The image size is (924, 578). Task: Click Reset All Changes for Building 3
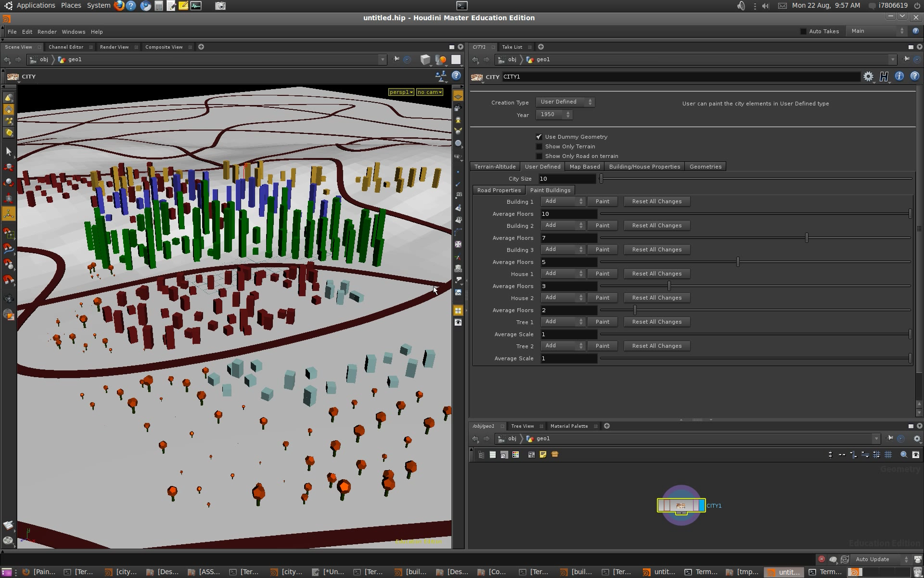pyautogui.click(x=657, y=250)
